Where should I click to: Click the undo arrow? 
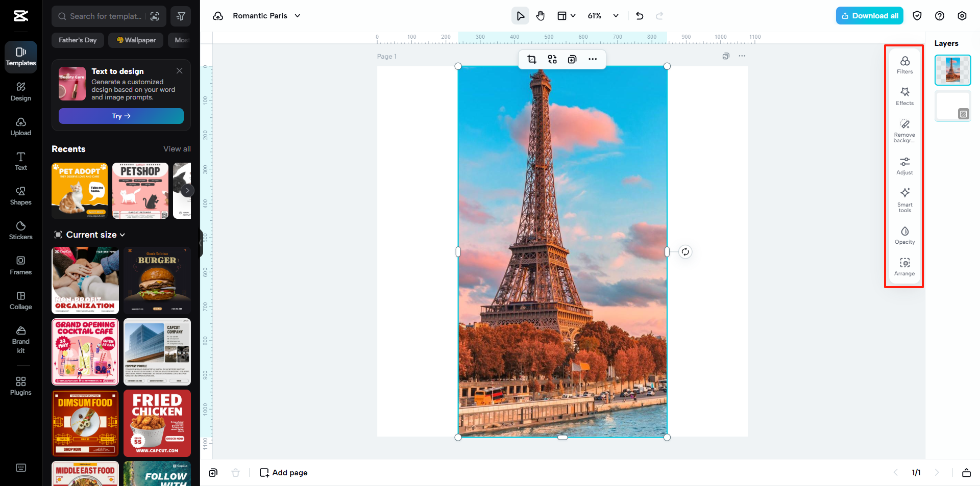640,16
